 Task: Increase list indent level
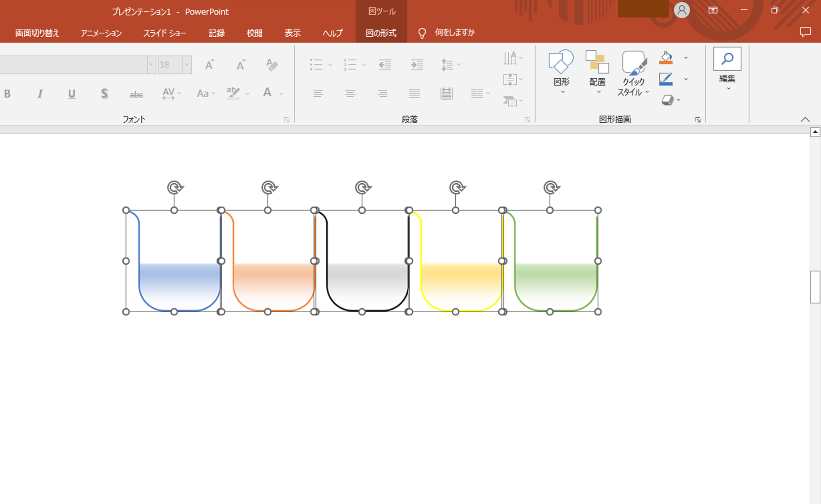click(x=417, y=65)
